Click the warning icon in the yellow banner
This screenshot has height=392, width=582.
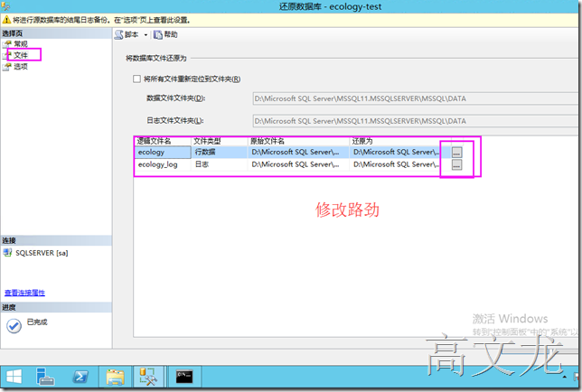click(x=6, y=20)
